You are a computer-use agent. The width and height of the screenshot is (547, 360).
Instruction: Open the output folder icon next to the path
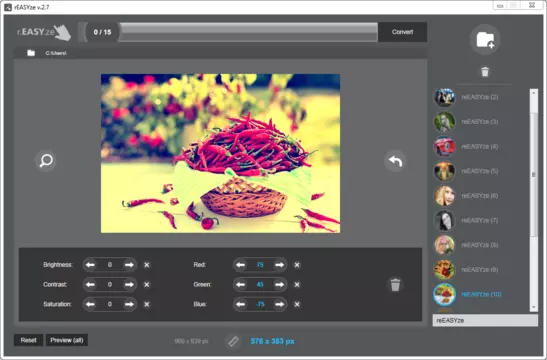point(31,53)
